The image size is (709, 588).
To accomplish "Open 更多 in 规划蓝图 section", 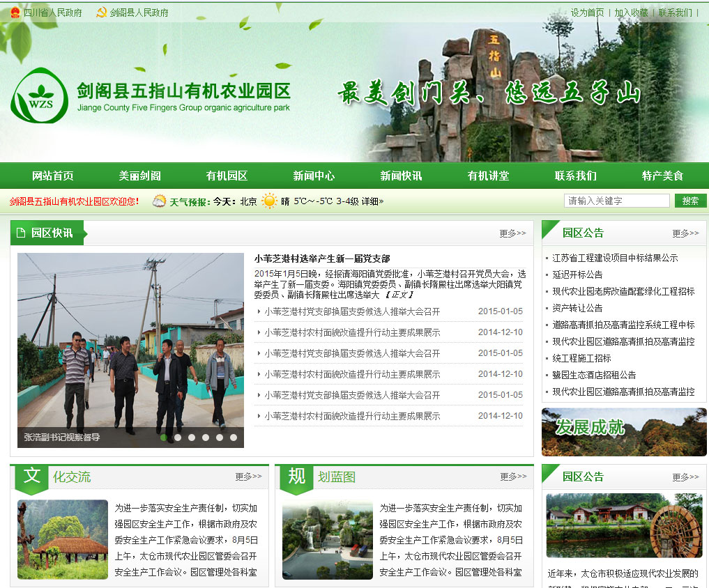I will click(513, 477).
